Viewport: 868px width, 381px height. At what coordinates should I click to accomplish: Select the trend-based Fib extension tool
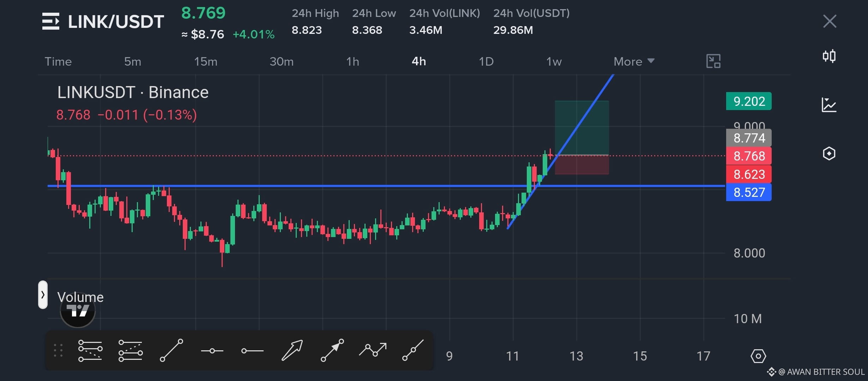(x=131, y=350)
